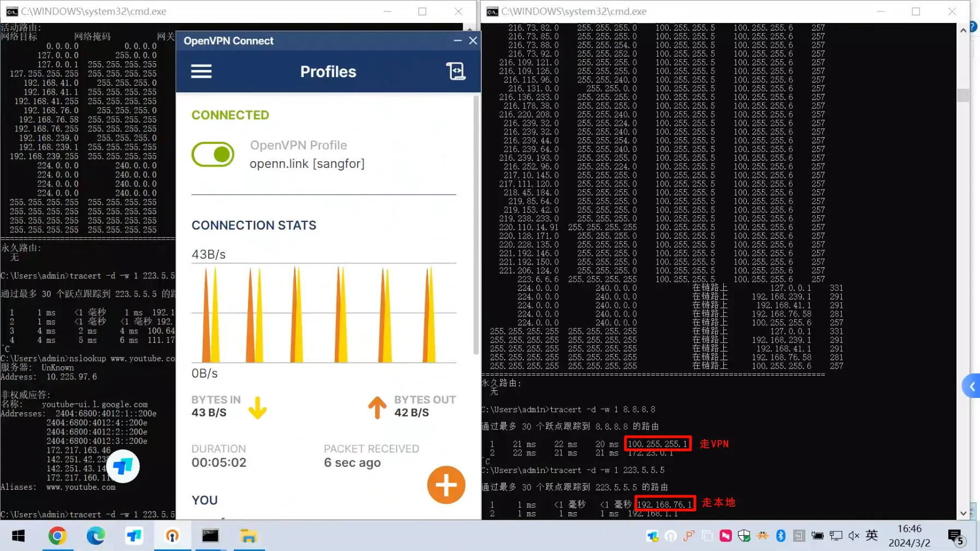Click scroll-down arrow in right cmd window
Viewport: 980px width, 551px height.
(x=963, y=513)
